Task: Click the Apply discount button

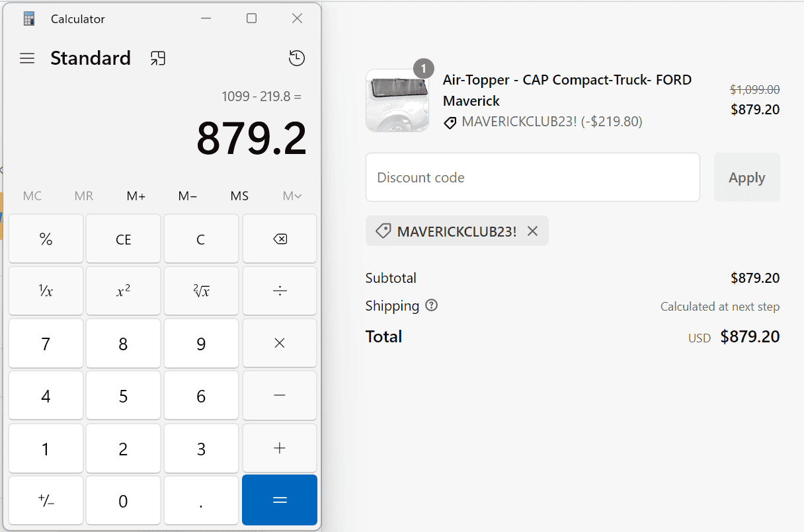Action: click(747, 177)
